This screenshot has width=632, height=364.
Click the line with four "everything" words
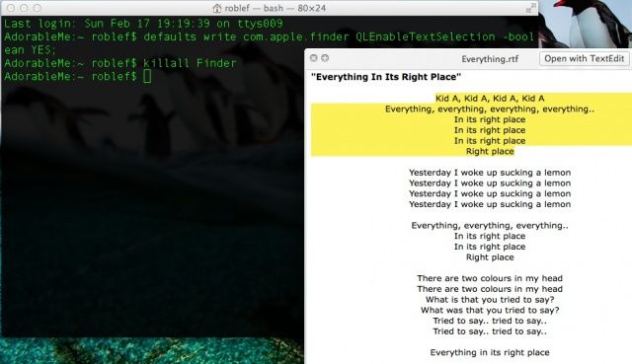click(x=490, y=109)
